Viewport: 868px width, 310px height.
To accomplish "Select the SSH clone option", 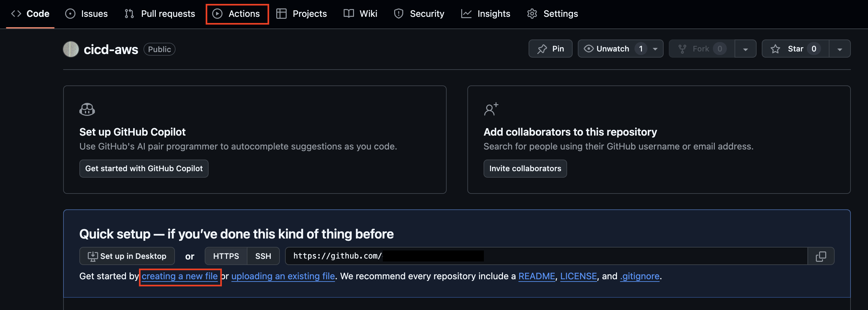I will point(263,256).
